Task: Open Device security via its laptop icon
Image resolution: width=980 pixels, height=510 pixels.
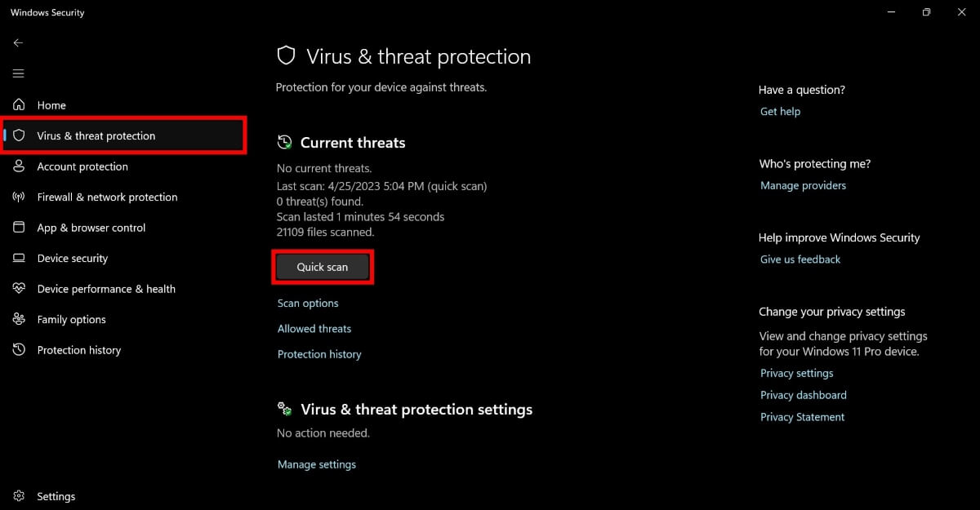Action: (18, 258)
